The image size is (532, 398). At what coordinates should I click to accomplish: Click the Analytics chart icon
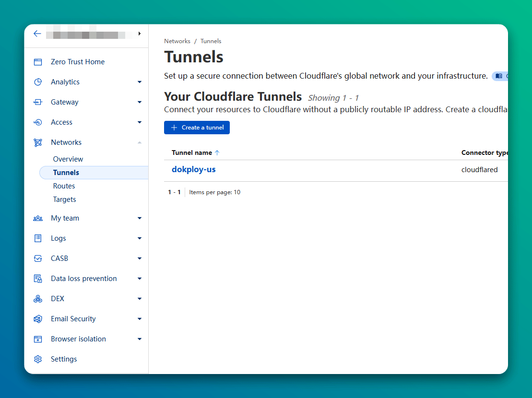pos(38,82)
